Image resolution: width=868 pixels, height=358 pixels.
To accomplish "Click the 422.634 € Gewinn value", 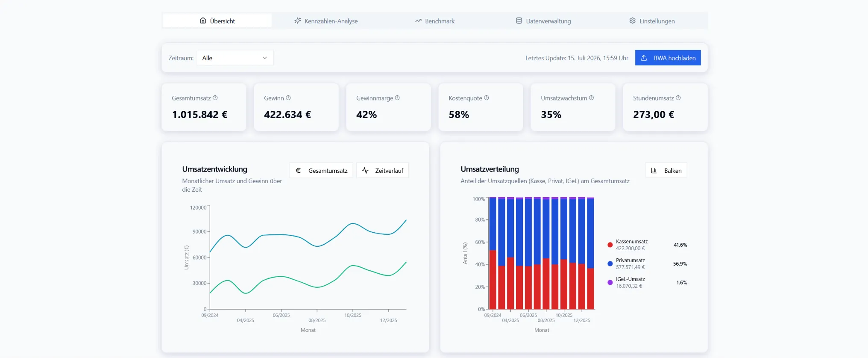I will (287, 115).
